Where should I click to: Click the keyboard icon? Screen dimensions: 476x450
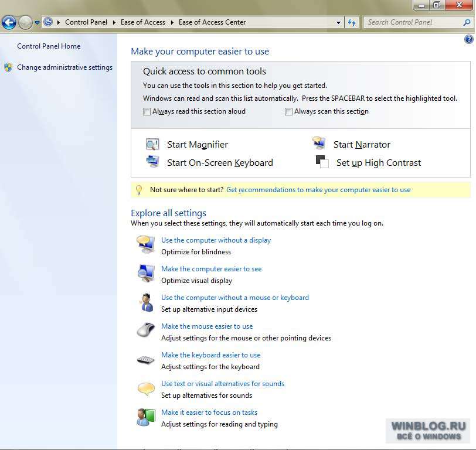[146, 360]
